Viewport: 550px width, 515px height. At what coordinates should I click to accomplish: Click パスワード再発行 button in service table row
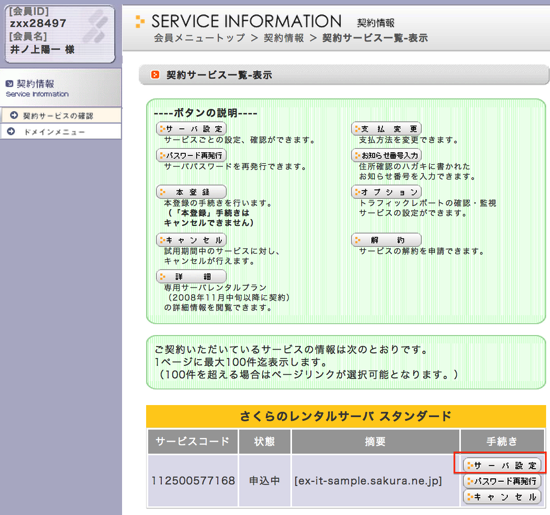[x=502, y=481]
